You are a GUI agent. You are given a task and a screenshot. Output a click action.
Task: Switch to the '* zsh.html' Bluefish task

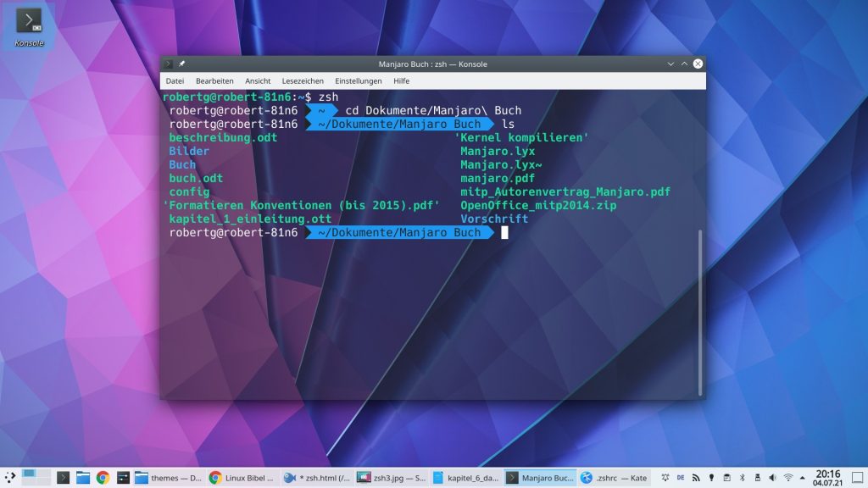(x=316, y=478)
